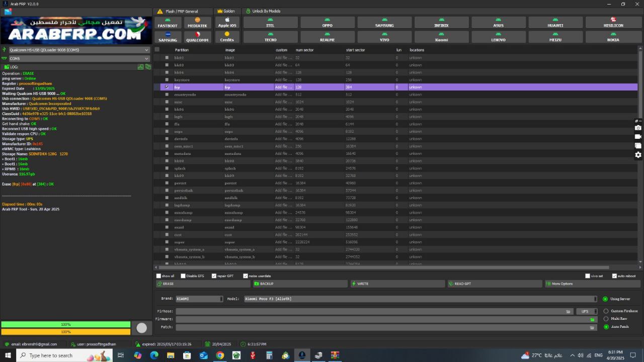Click the READ GPT button
Screen dimensions: 644x362
point(495,284)
